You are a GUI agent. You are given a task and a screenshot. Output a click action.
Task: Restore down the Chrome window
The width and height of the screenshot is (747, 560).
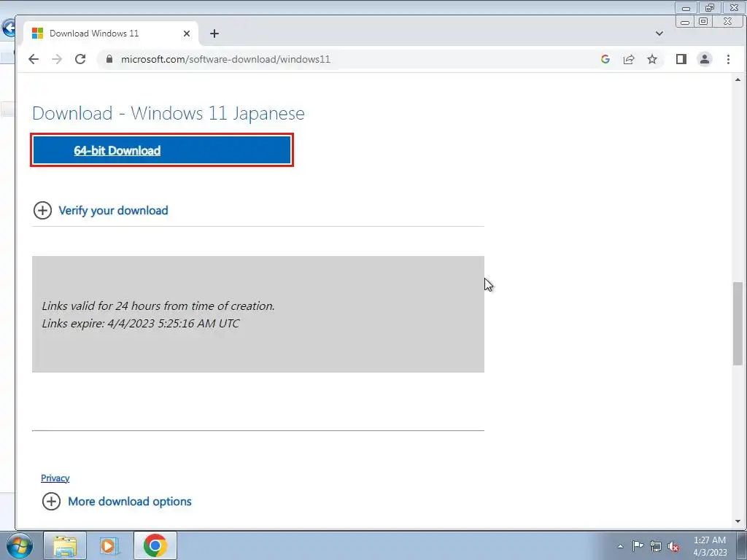[703, 21]
